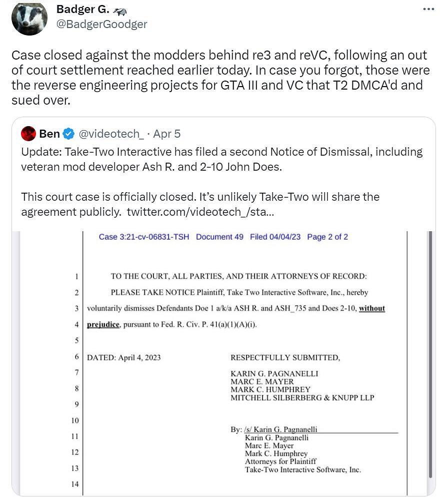Click the '/s/ Karin G. Pagnanelli' signature line
Image resolution: width=448 pixels, height=497 pixels.
click(280, 429)
